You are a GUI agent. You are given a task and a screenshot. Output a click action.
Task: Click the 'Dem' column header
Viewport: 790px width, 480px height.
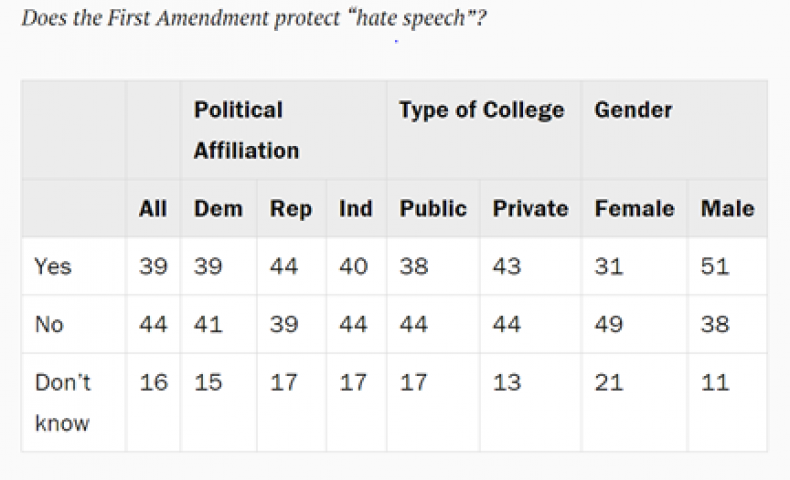pos(218,209)
